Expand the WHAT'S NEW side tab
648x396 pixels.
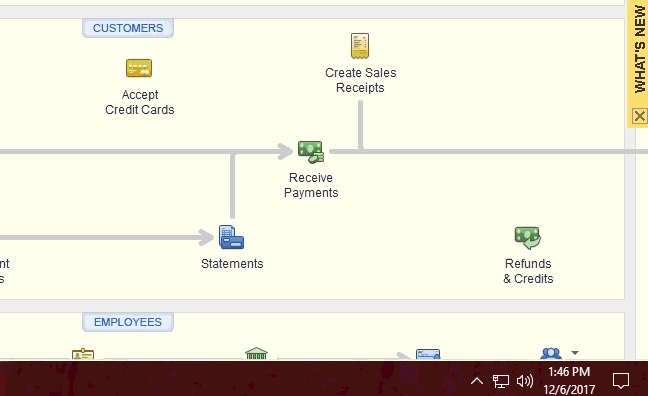tap(639, 50)
